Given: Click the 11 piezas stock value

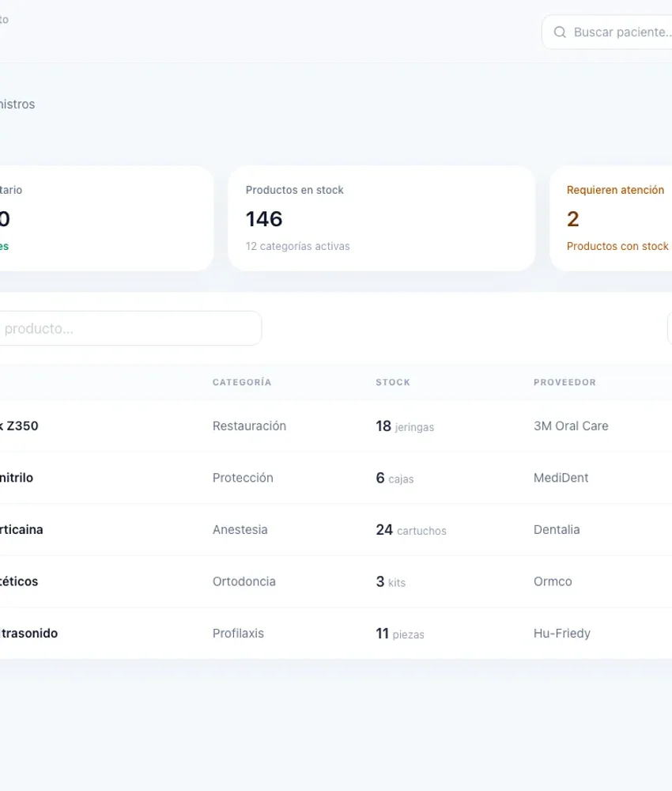Looking at the screenshot, I should point(400,634).
